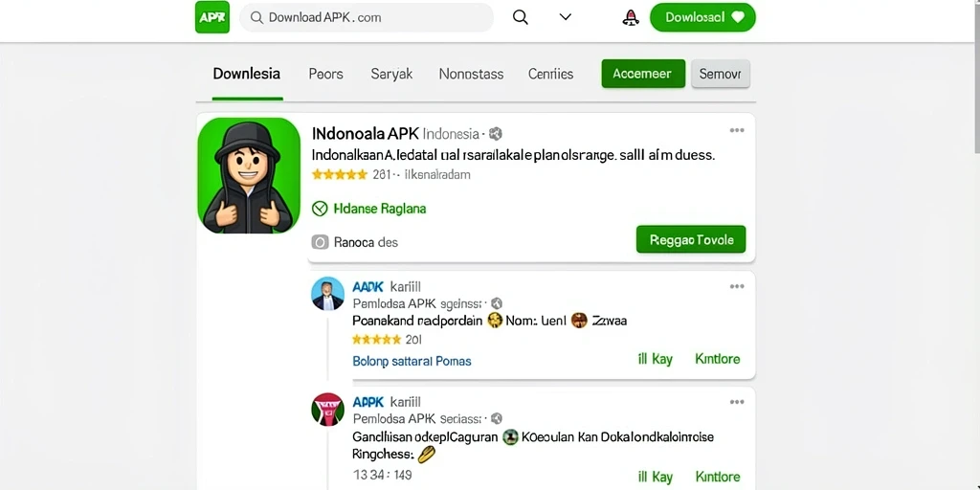Switch to the Saryak tab

[x=391, y=74]
